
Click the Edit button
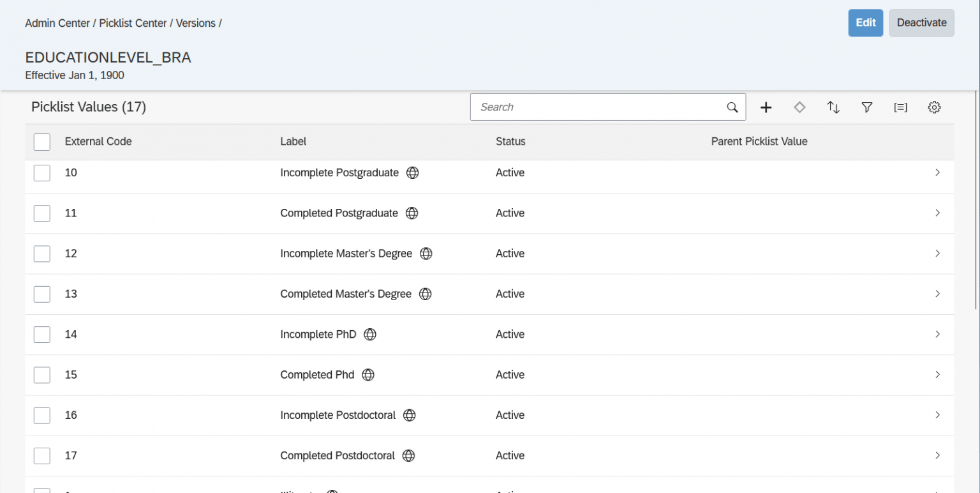[865, 23]
